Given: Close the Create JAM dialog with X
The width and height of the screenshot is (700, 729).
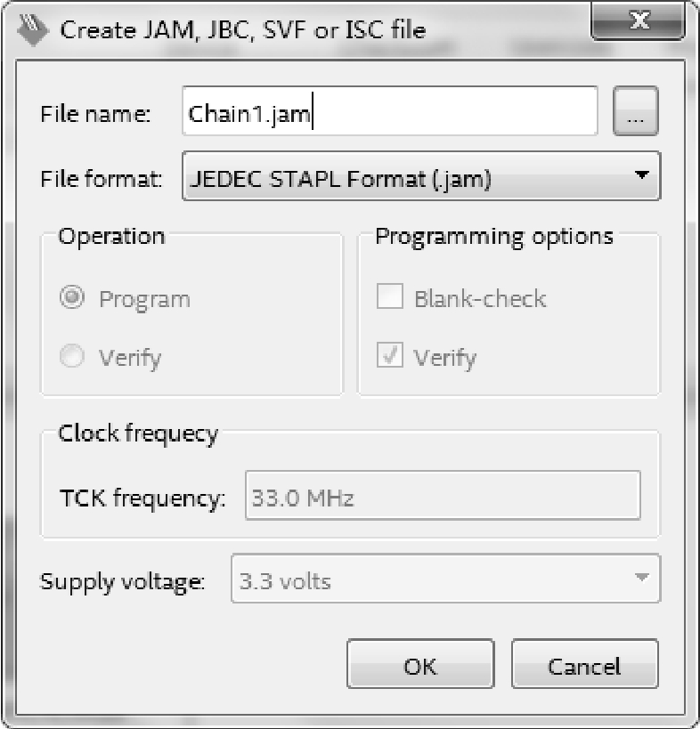Looking at the screenshot, I should click(639, 21).
